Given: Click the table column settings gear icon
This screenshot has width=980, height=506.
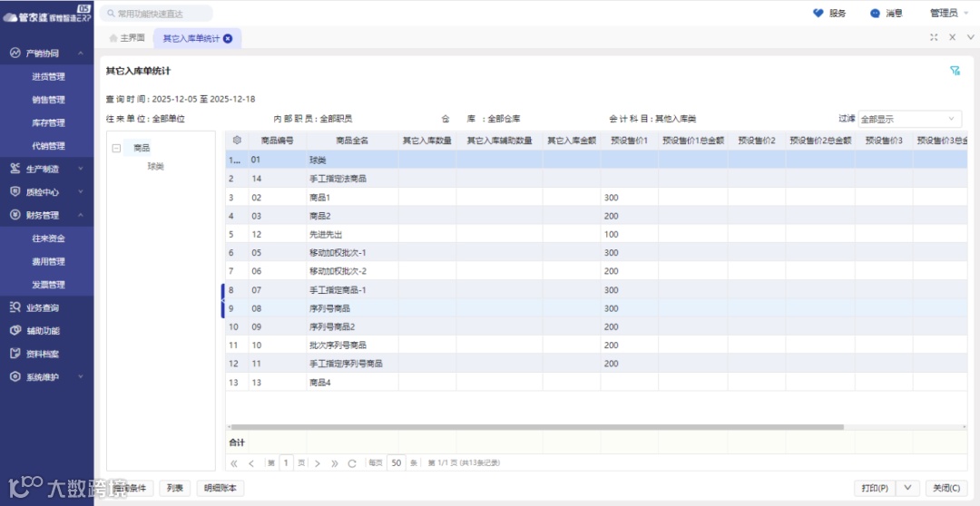Looking at the screenshot, I should tap(237, 141).
